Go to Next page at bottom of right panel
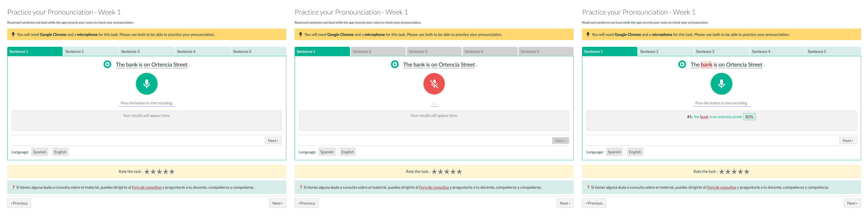Screen dimensions: 868x221 click(x=852, y=203)
